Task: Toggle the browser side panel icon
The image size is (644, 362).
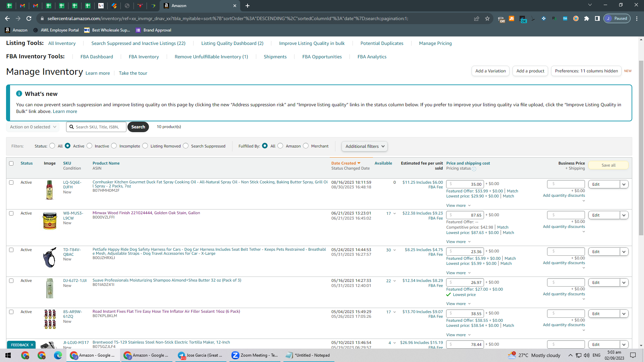Action: 597,18
